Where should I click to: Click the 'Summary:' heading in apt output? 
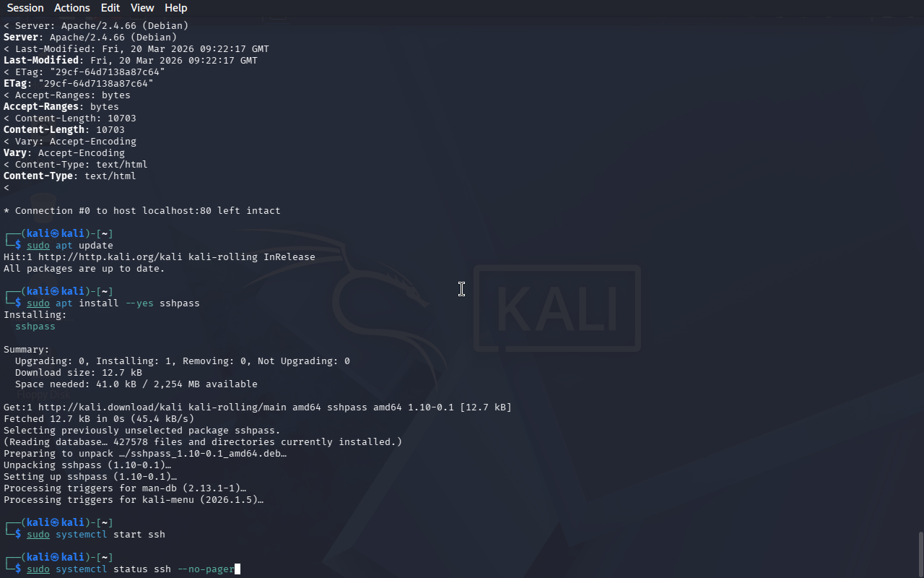[x=27, y=350]
